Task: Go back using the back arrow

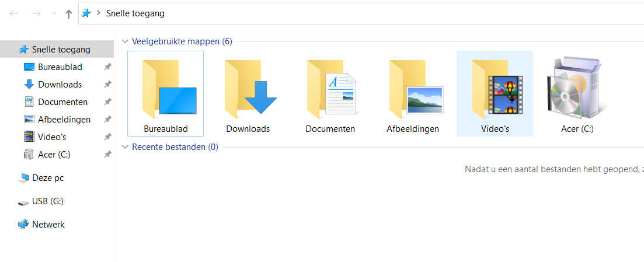Action: [x=14, y=13]
